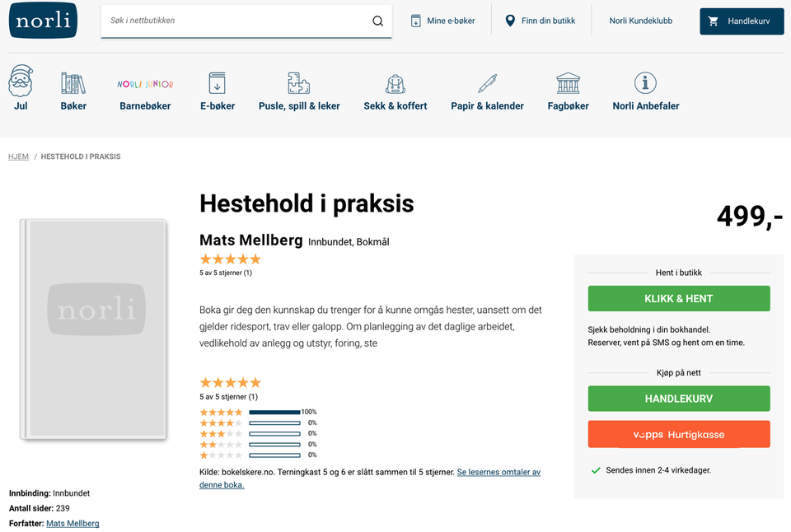Open the Sekk & koffert backpack icon
Screen dimensions: 791x532
point(395,83)
